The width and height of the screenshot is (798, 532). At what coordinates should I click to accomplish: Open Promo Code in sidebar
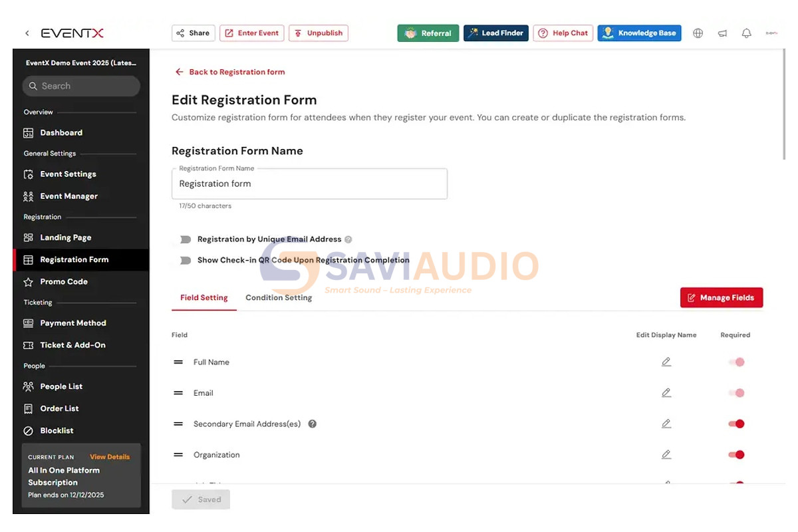pos(81,282)
